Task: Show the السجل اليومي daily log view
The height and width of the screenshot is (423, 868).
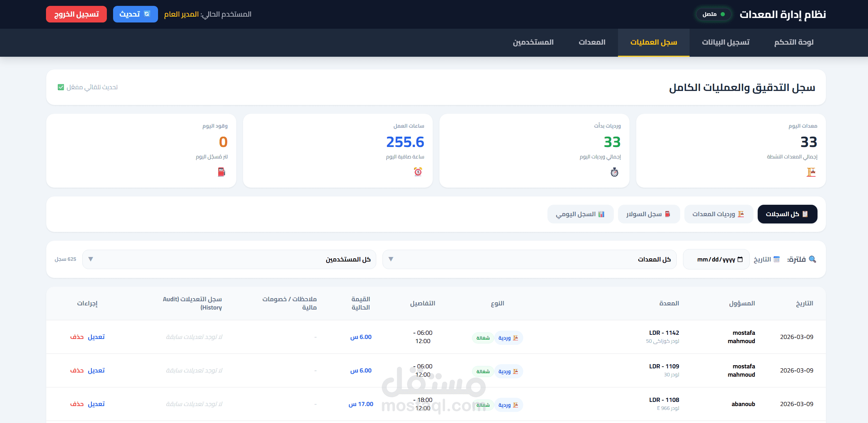Action: pyautogui.click(x=580, y=214)
